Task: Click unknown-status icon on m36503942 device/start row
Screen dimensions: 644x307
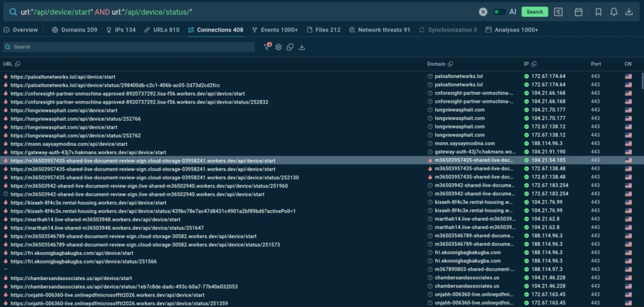Action: point(6,194)
